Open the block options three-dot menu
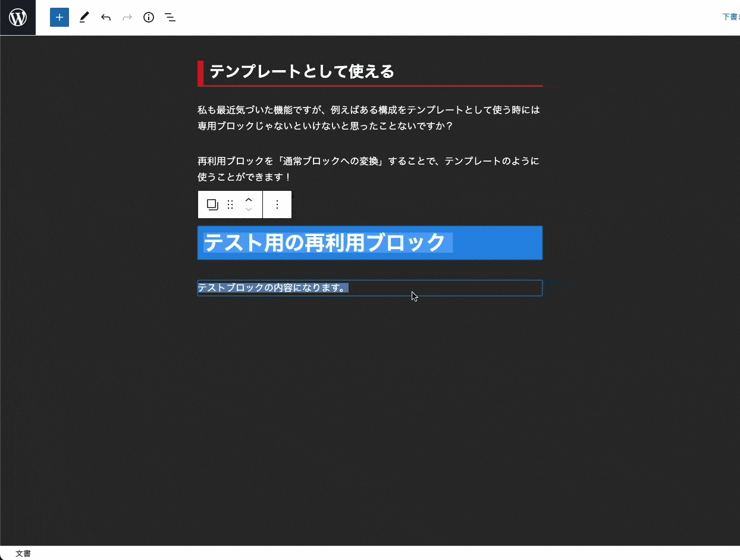This screenshot has height=560, width=740. pos(277,205)
